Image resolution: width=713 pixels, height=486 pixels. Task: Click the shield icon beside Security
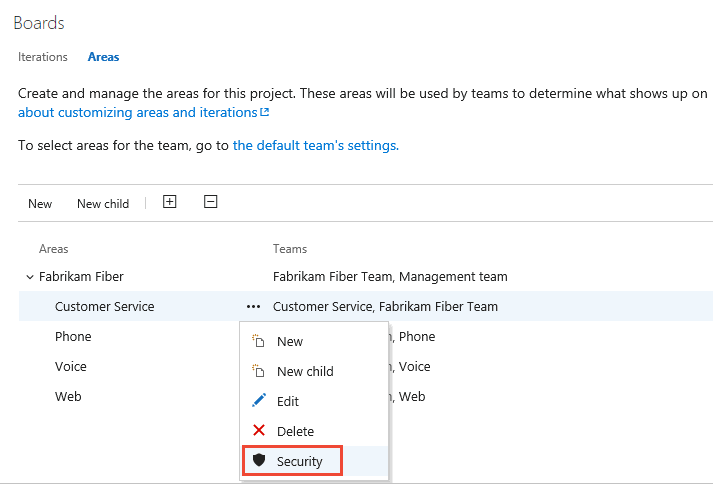click(x=259, y=461)
